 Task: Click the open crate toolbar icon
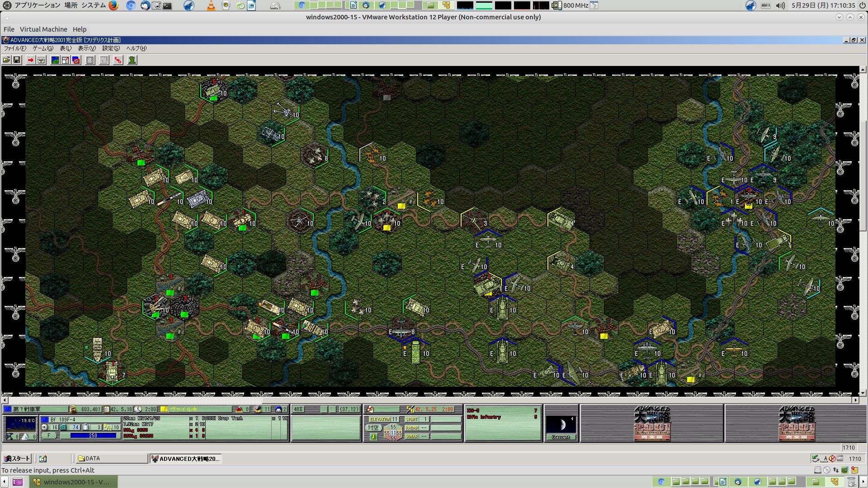[41, 60]
